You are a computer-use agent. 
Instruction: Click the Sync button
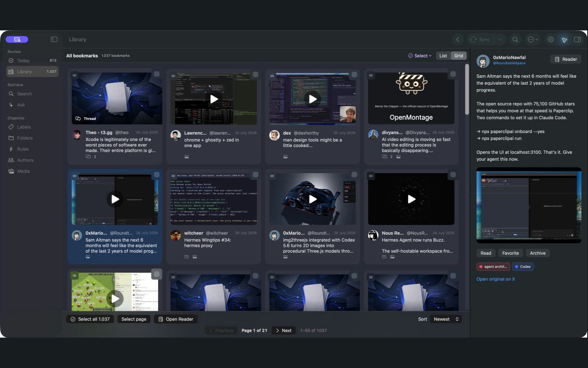point(480,40)
